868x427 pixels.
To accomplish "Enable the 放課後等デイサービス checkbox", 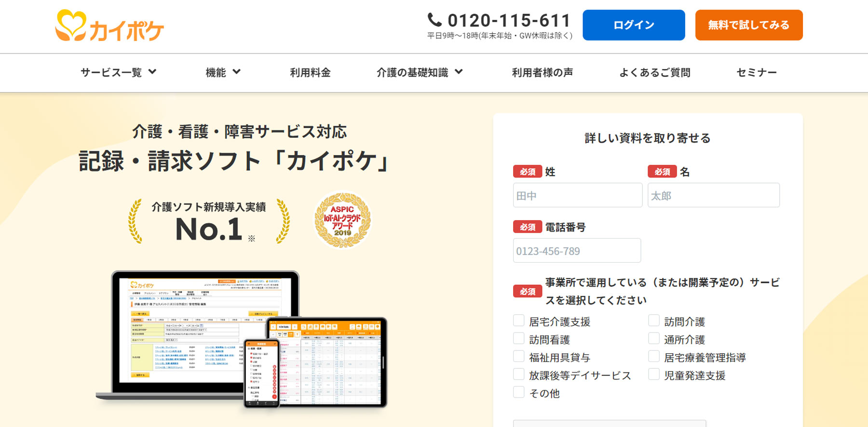I will 519,374.
